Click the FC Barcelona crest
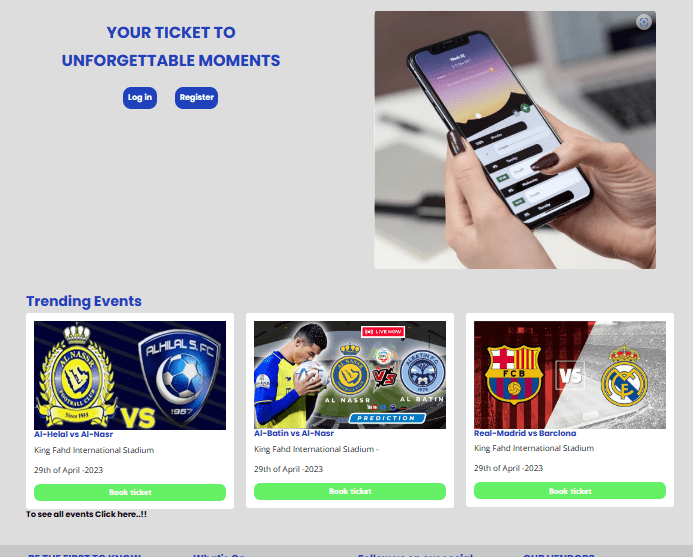Image resolution: width=693 pixels, height=557 pixels. (x=514, y=374)
